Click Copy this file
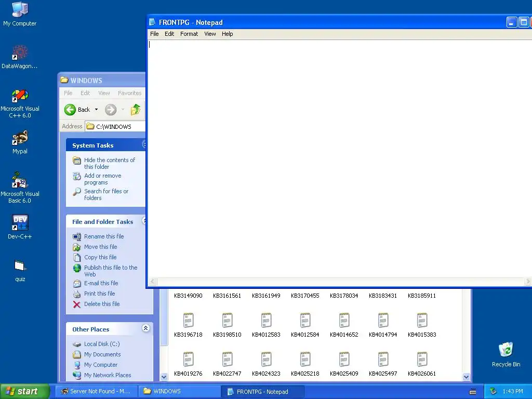The height and width of the screenshot is (399, 532). point(100,257)
